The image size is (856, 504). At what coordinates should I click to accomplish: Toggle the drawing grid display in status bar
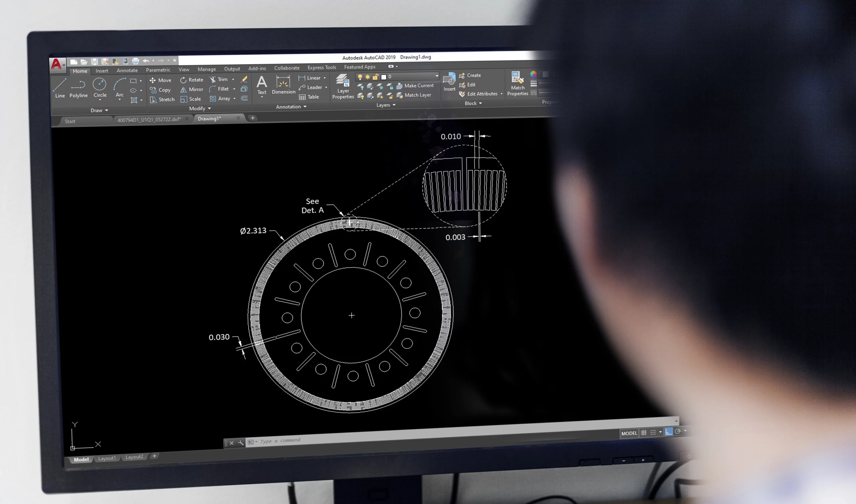(644, 432)
